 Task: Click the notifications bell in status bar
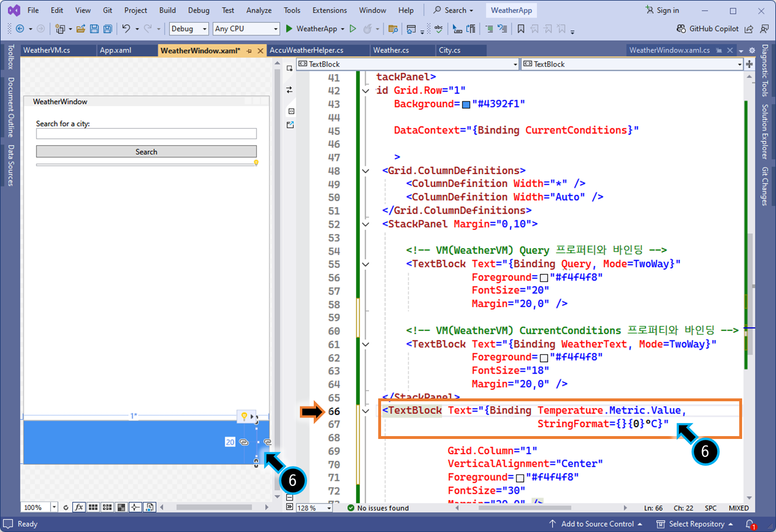(750, 524)
